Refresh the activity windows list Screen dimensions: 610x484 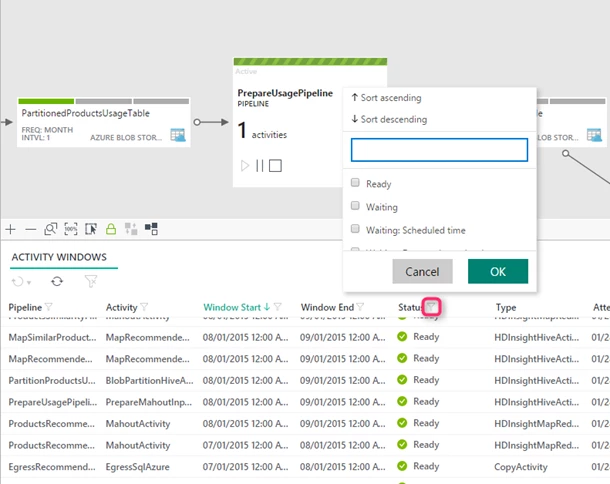[57, 281]
